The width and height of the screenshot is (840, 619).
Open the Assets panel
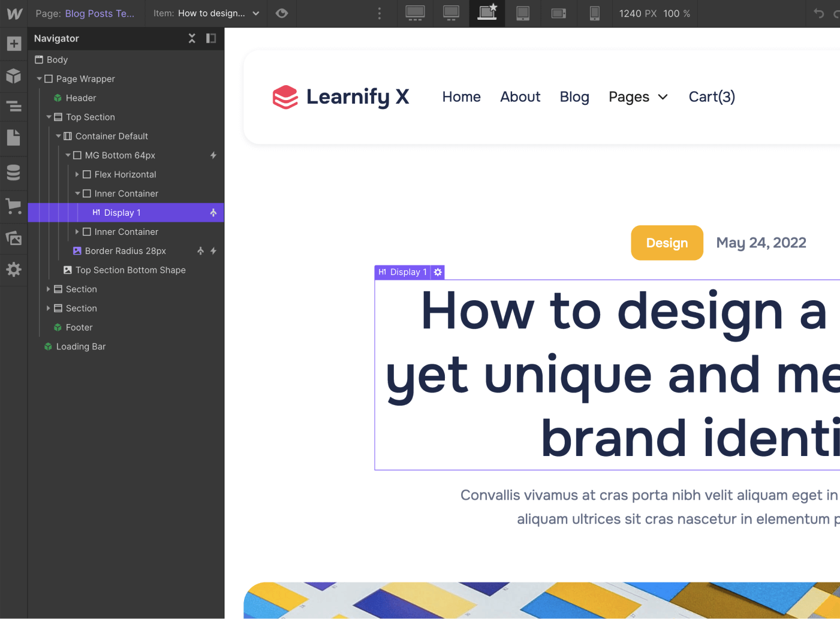[x=13, y=238]
